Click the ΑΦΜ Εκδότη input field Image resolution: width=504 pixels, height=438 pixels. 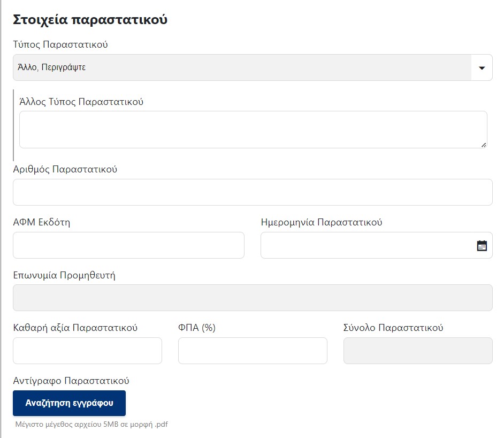pos(128,245)
